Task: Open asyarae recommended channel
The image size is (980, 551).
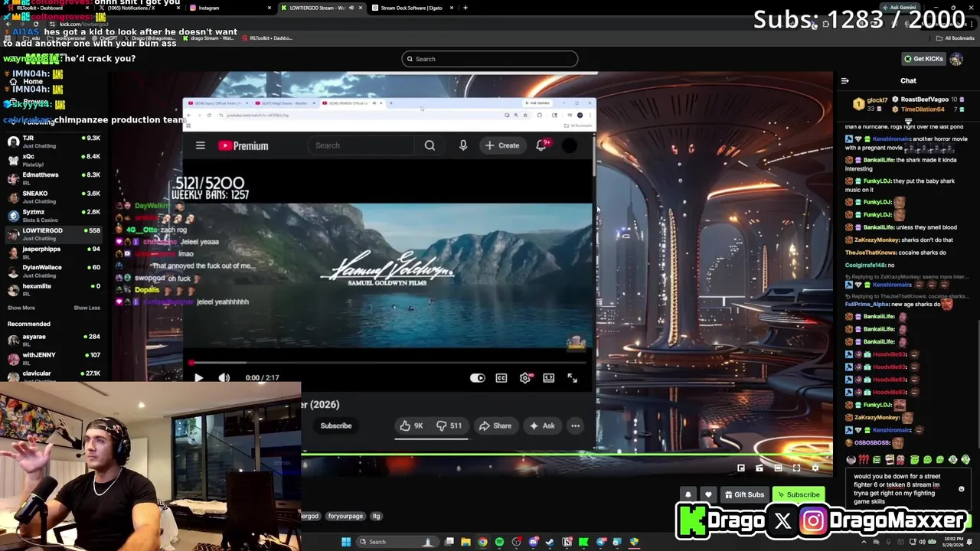Action: [x=54, y=340]
